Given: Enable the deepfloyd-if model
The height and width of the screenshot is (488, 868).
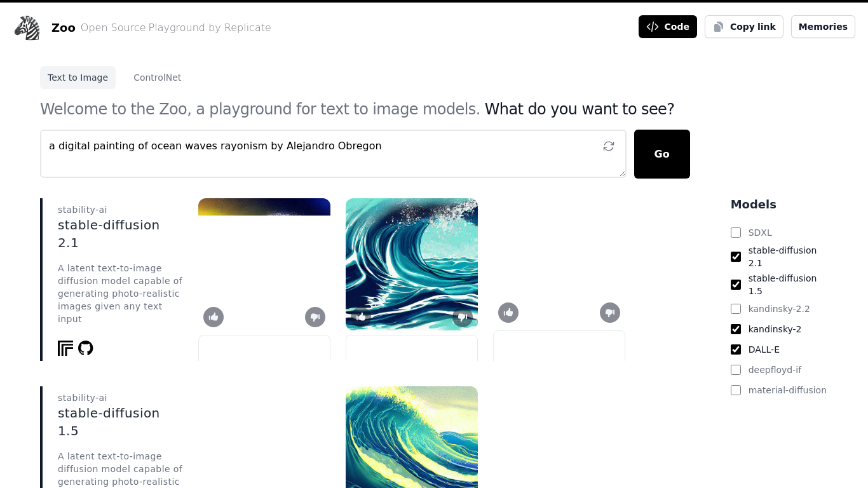Looking at the screenshot, I should click(x=736, y=370).
